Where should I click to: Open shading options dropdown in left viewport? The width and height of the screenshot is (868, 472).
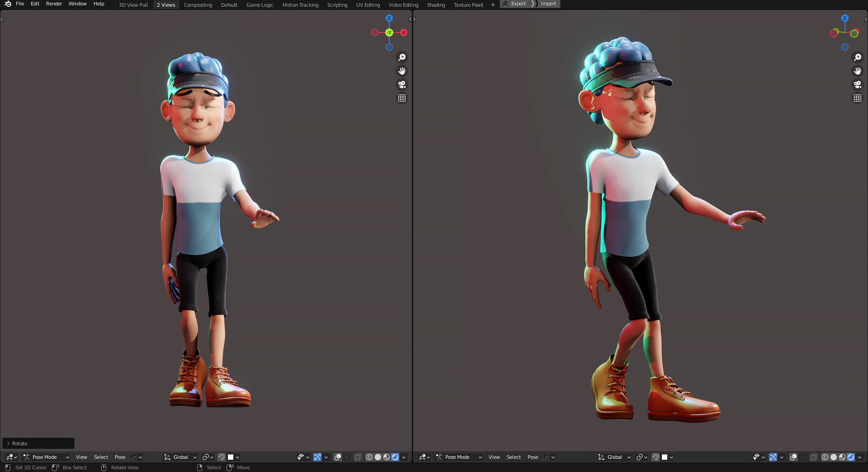tap(404, 457)
